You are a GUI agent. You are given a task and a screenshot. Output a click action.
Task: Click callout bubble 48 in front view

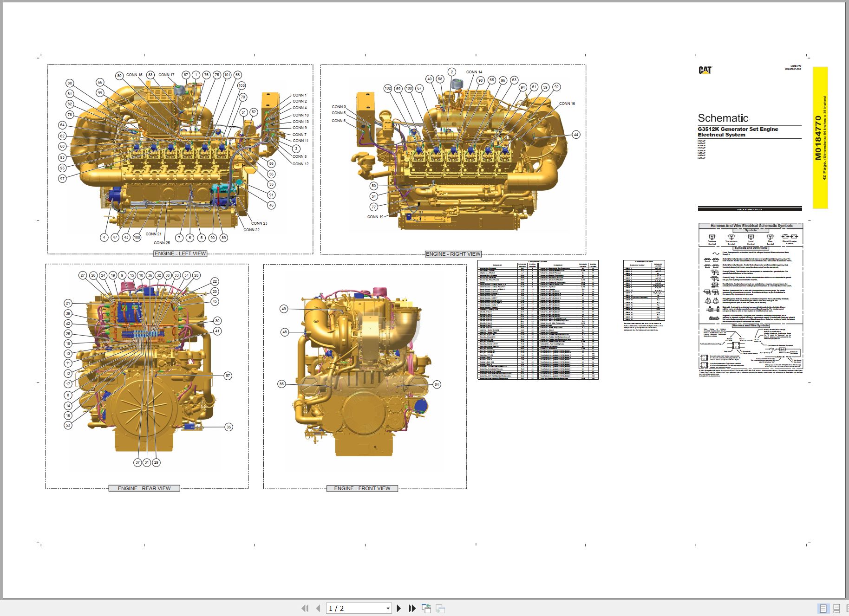(285, 332)
